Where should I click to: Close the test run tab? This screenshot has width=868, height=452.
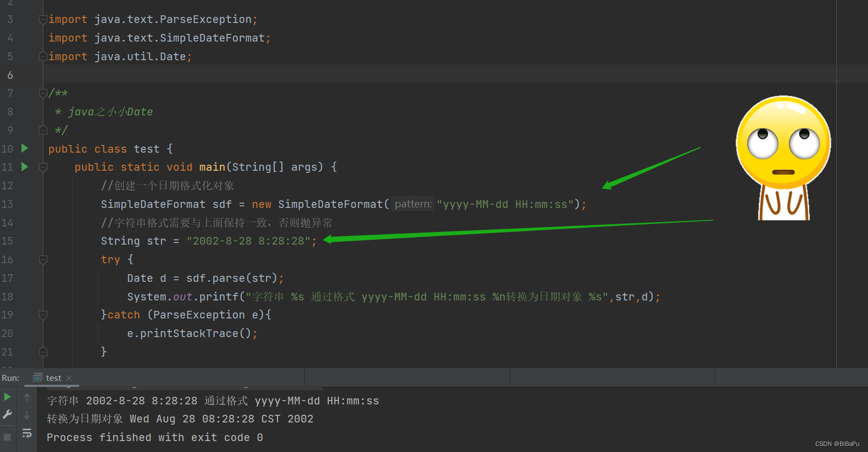pos(69,378)
